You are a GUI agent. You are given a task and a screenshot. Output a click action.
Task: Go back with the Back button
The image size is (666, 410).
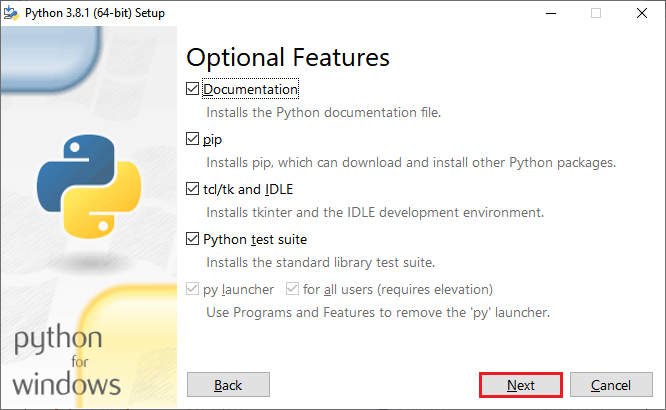(x=228, y=385)
